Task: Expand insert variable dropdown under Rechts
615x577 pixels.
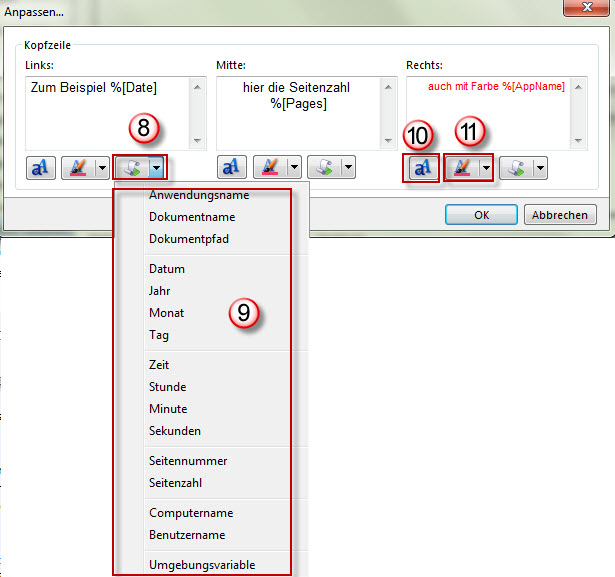Action: coord(540,168)
